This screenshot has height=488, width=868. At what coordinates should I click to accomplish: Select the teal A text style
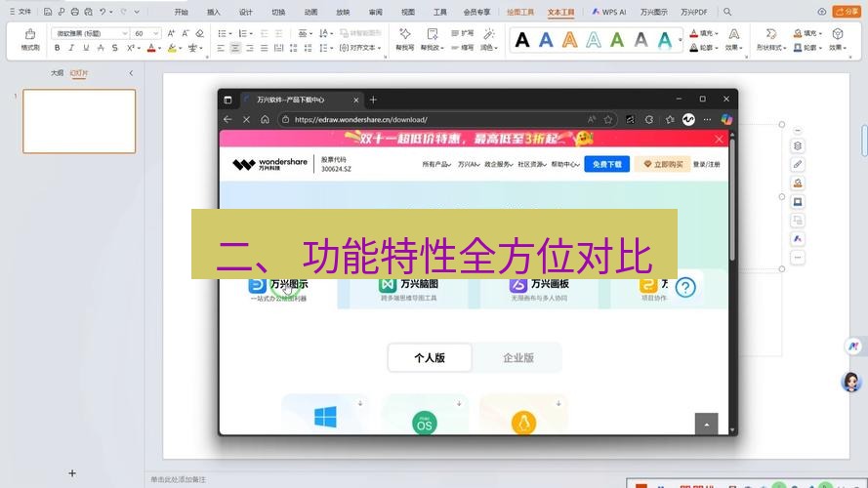pyautogui.click(x=665, y=40)
